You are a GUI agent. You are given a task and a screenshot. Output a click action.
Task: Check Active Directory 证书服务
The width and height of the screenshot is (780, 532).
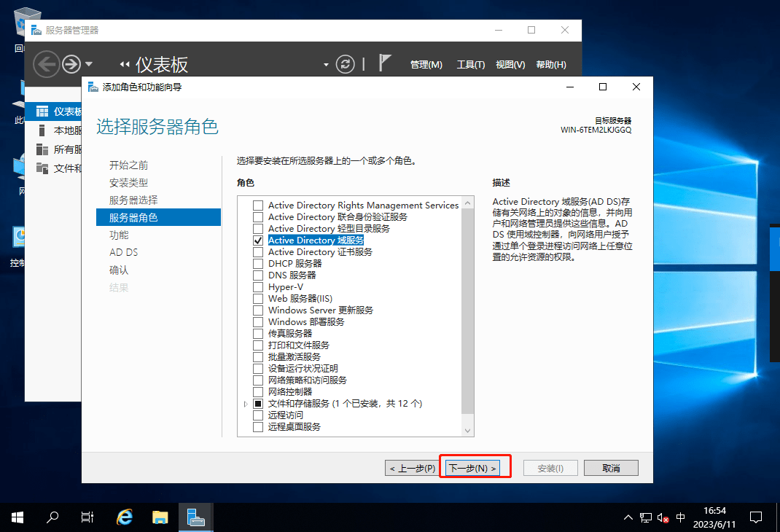[x=257, y=252]
